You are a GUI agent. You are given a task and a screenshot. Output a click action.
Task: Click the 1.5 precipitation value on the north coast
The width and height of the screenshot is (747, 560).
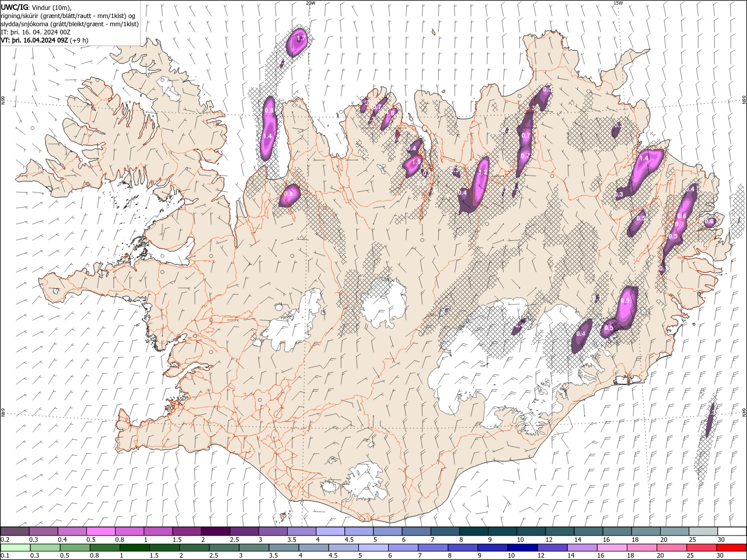click(416, 162)
